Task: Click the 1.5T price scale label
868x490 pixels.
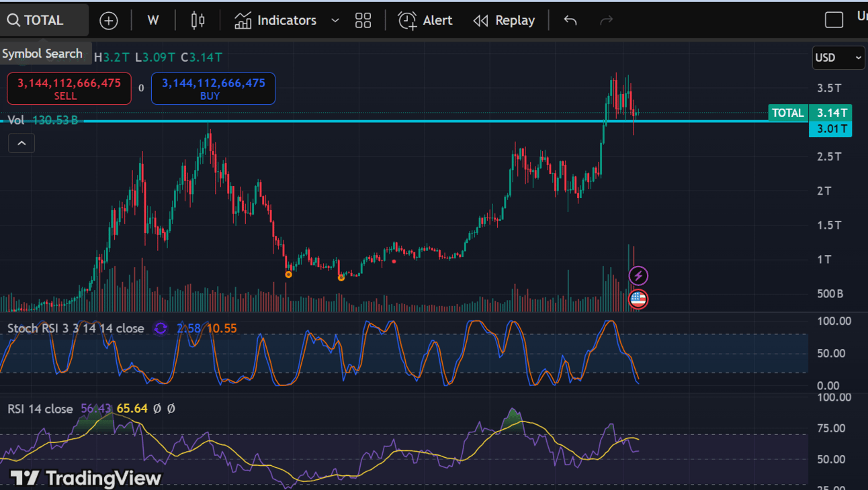Action: (829, 225)
